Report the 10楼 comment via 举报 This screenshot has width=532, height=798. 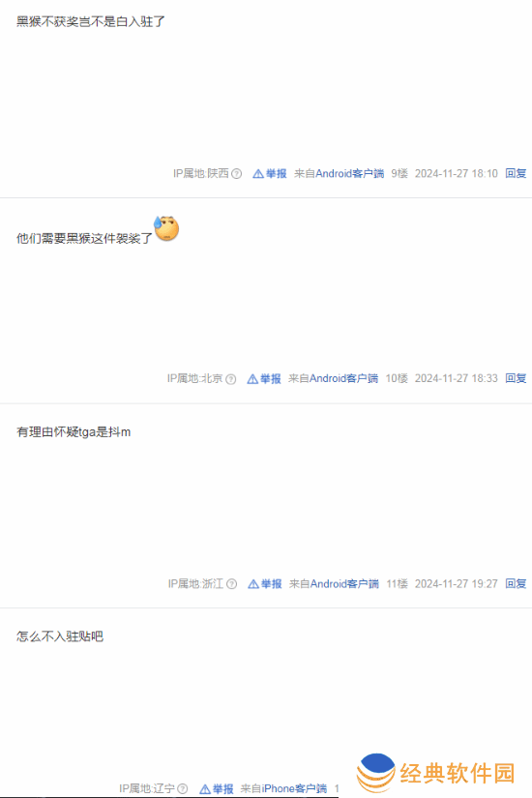tap(264, 378)
